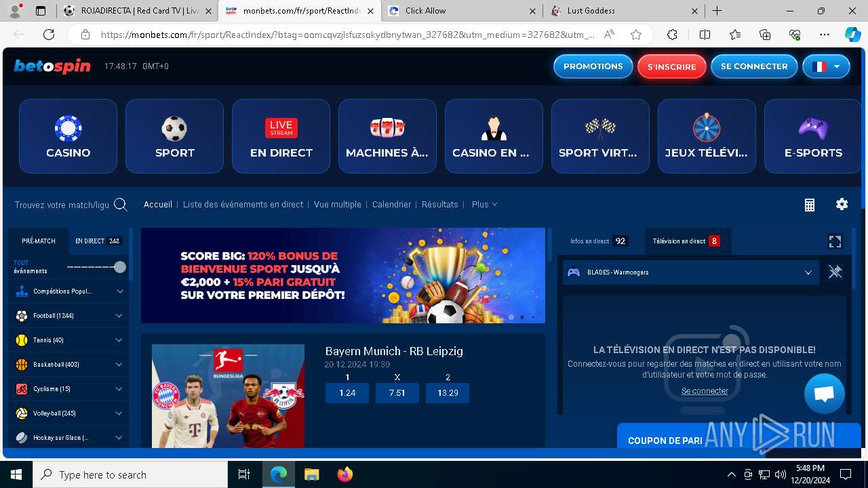Screen dimensions: 868x488
Task: Select the Infos en direct tab
Action: [598, 241]
